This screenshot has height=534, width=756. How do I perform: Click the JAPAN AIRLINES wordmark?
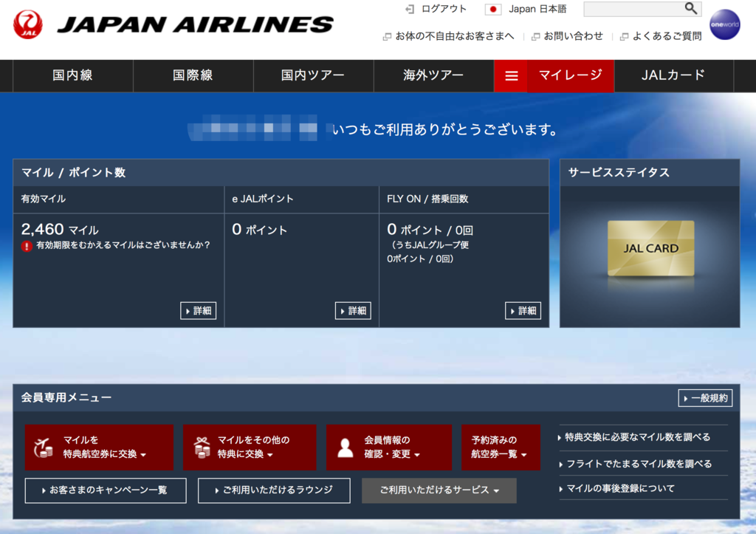click(x=195, y=25)
